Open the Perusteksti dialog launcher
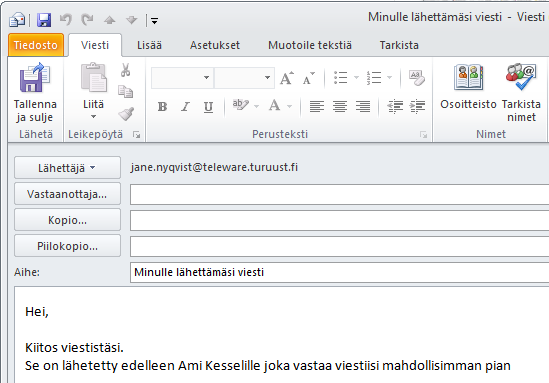This screenshot has width=549, height=383. tap(424, 135)
